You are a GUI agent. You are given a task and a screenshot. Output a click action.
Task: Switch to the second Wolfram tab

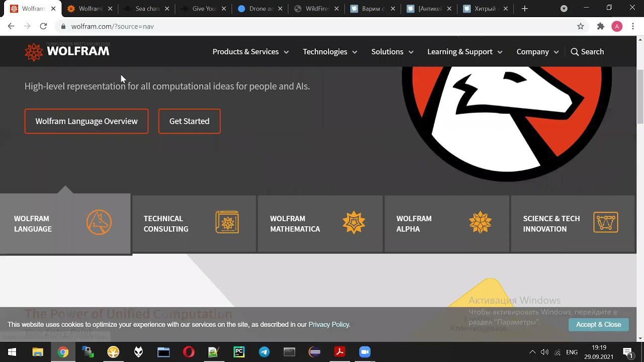pos(90,9)
